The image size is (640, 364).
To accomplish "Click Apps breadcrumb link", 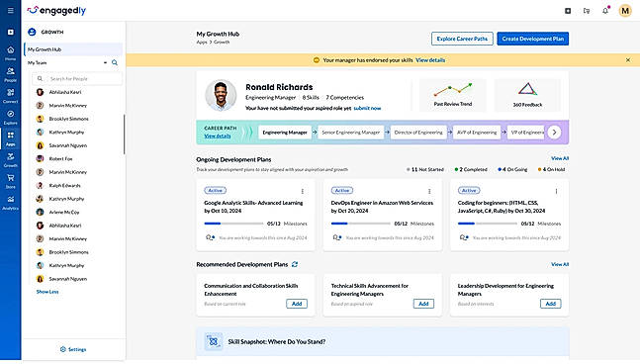I will (x=202, y=42).
